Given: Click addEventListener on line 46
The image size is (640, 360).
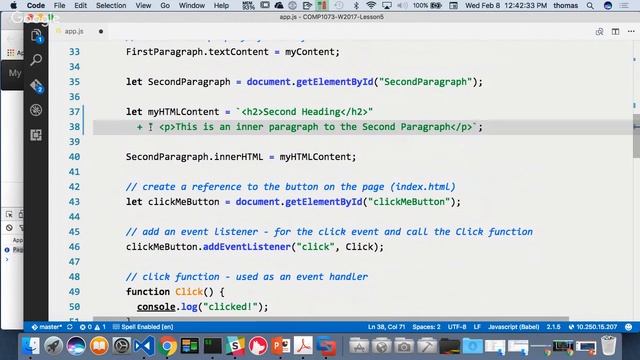Looking at the screenshot, I should (247, 247).
